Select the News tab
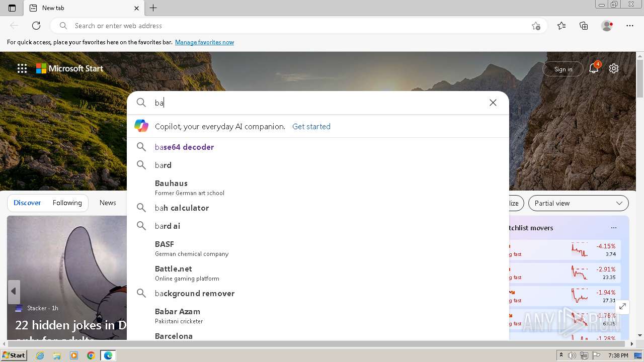The image size is (644, 362). [x=108, y=203]
